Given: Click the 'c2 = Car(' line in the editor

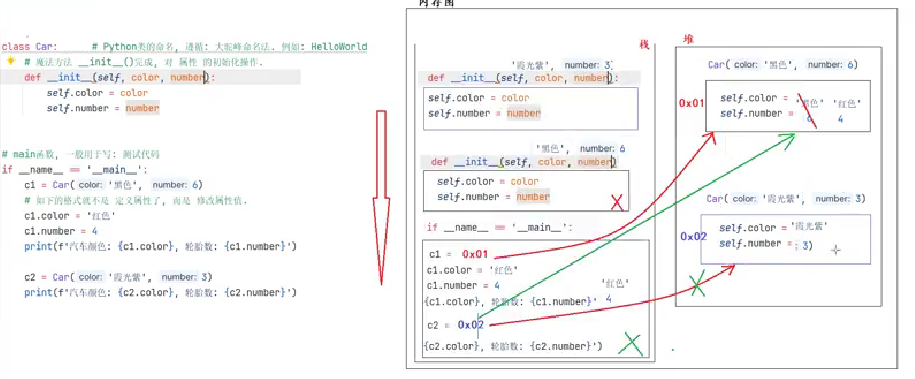Looking at the screenshot, I should (x=118, y=277).
